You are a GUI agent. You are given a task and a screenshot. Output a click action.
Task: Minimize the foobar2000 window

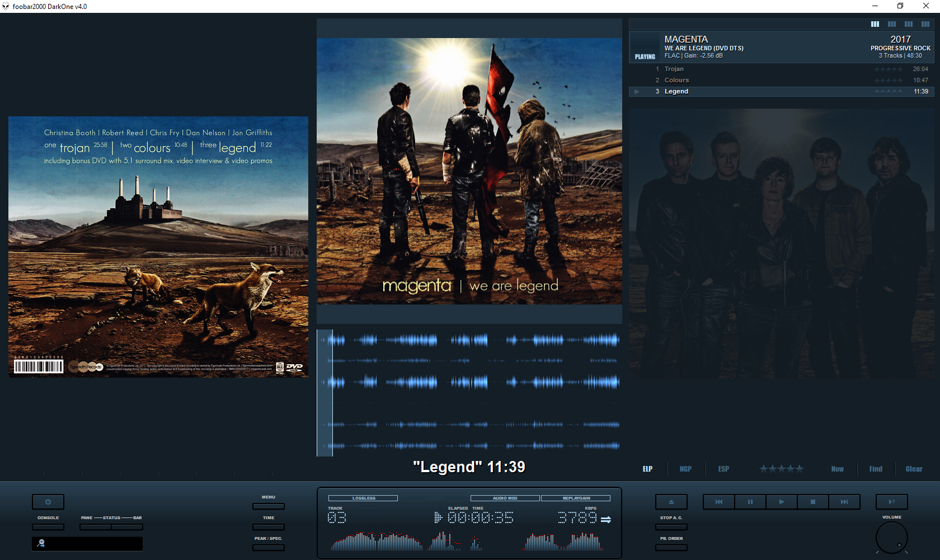click(x=875, y=6)
